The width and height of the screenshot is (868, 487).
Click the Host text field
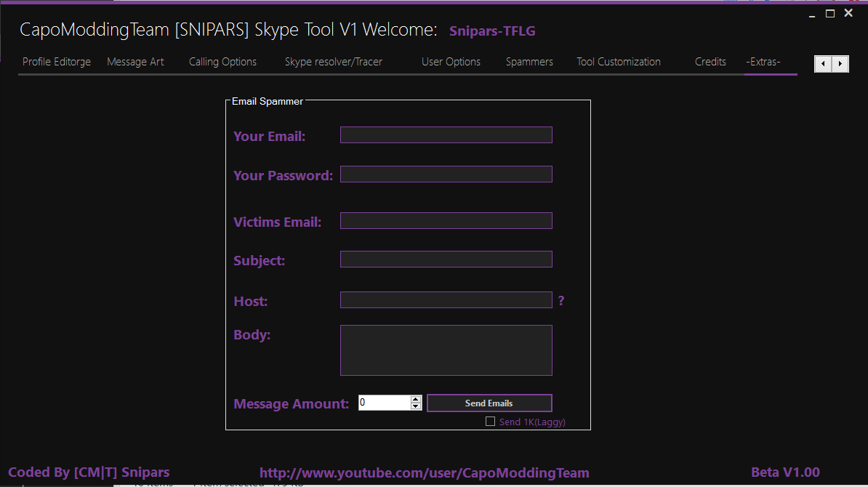point(446,300)
